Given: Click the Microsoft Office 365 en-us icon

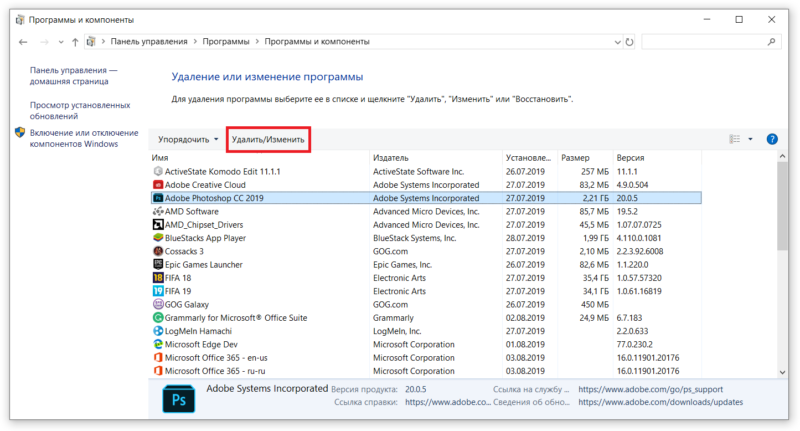Looking at the screenshot, I should (x=158, y=358).
